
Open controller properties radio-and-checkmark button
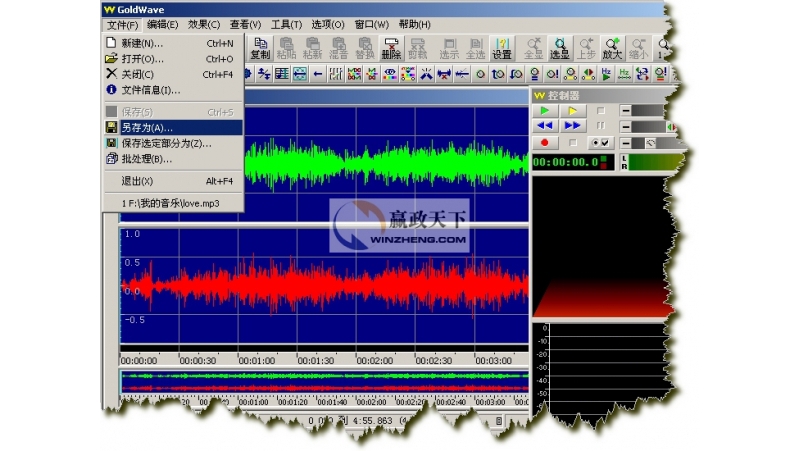[x=601, y=143]
